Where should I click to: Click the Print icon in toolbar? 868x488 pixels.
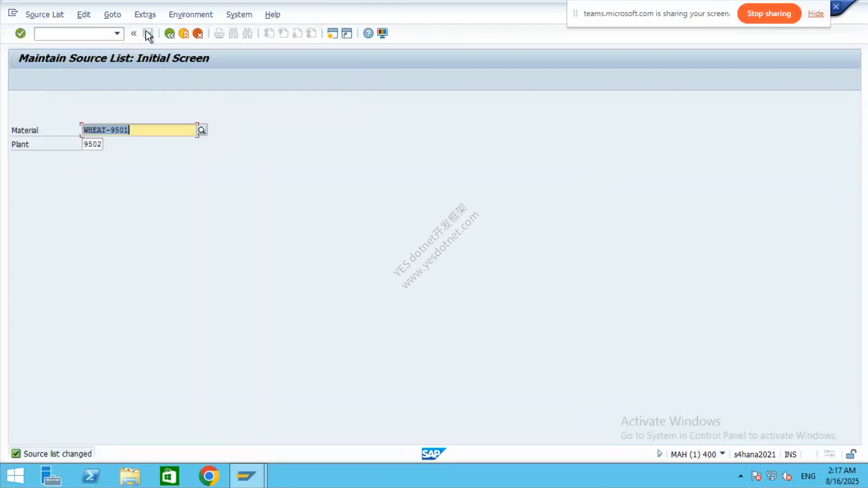coord(219,33)
